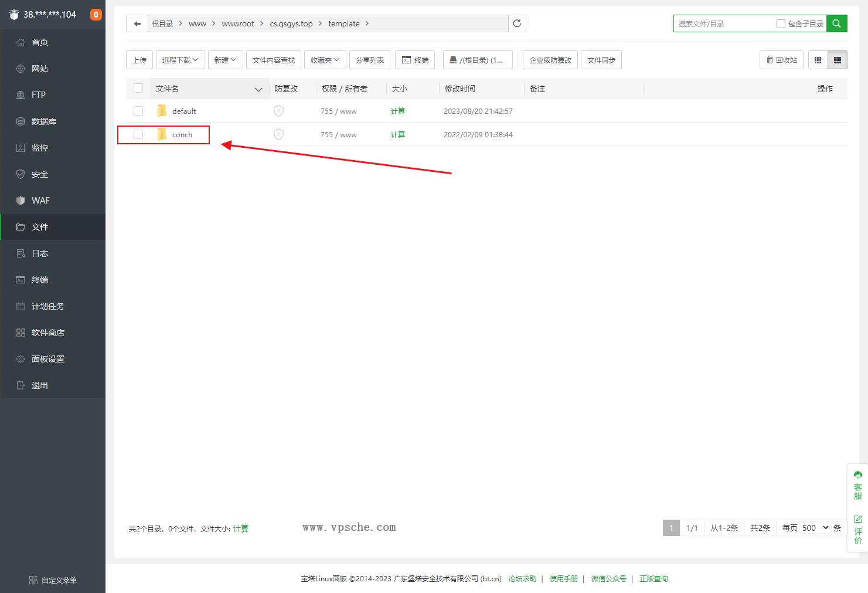
Task: Open the 数据库 (Database) sidebar menu
Action: [44, 121]
